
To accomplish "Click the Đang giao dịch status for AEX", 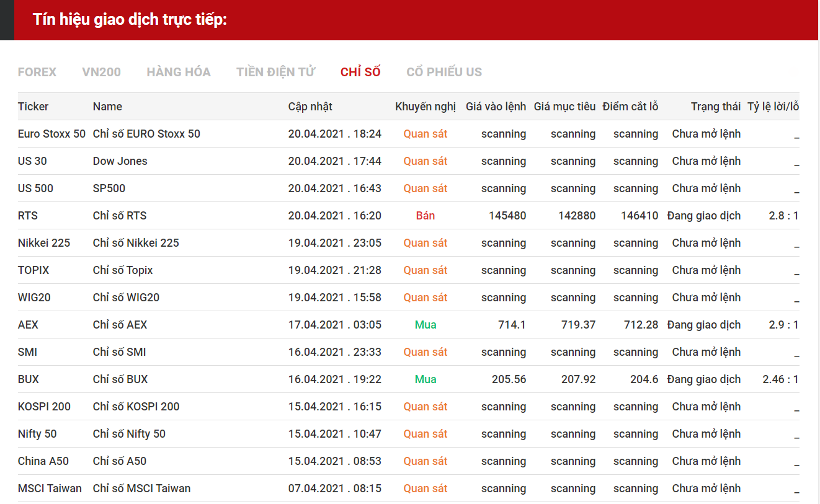I will point(704,325).
